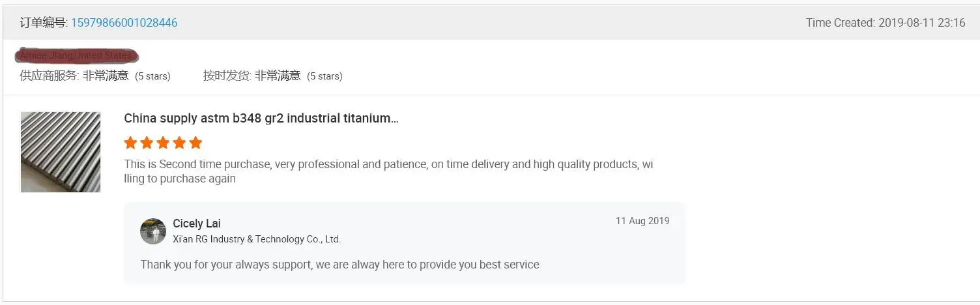
Task: Open Xi'an RG Industry & Technology Co. name
Action: (x=257, y=239)
